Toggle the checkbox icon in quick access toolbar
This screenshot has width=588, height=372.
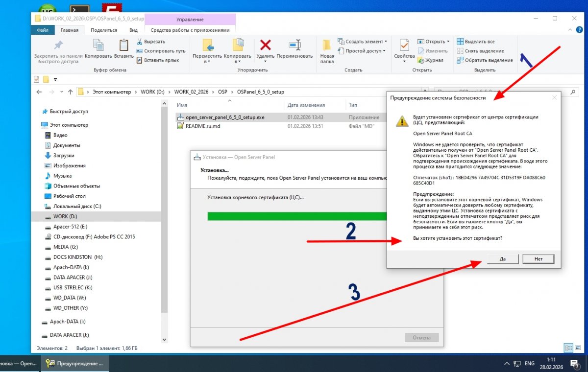[36, 79]
